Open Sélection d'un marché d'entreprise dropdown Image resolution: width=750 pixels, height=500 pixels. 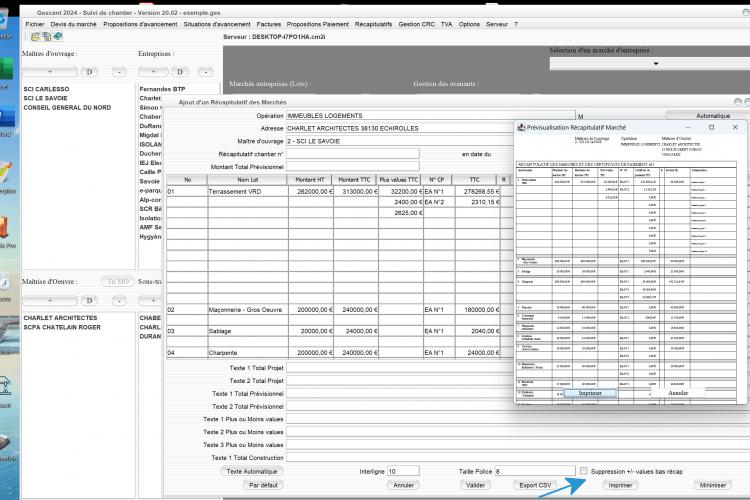[x=656, y=64]
